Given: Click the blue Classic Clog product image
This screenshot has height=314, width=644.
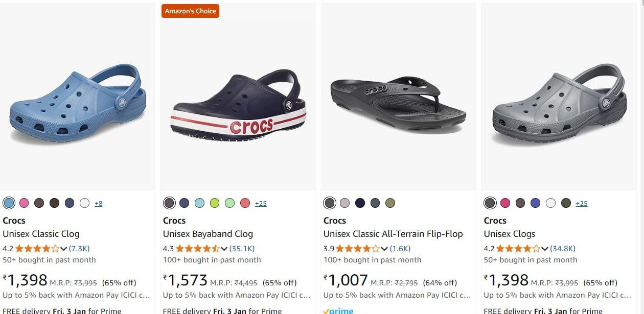Looking at the screenshot, I should [x=78, y=105].
